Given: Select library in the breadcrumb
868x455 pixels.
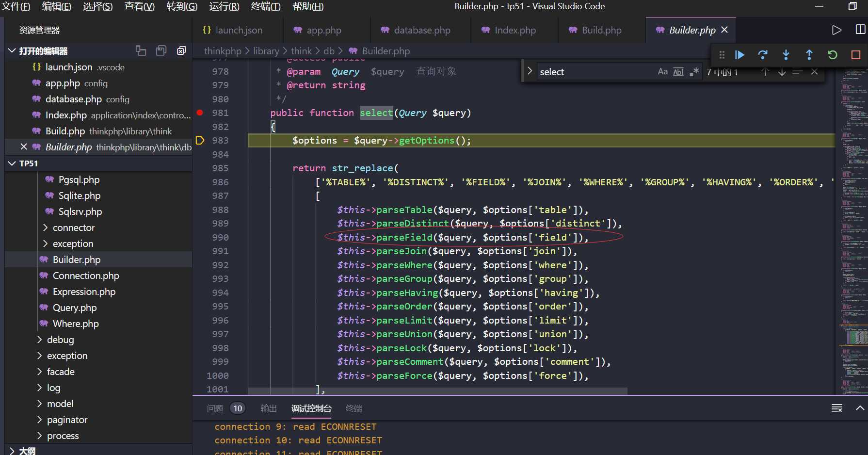Looking at the screenshot, I should [x=266, y=51].
